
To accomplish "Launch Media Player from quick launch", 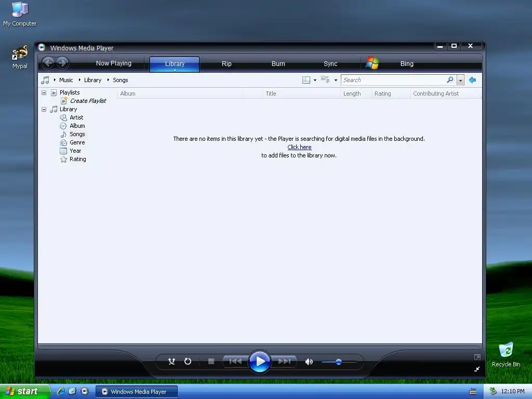I will (84, 391).
